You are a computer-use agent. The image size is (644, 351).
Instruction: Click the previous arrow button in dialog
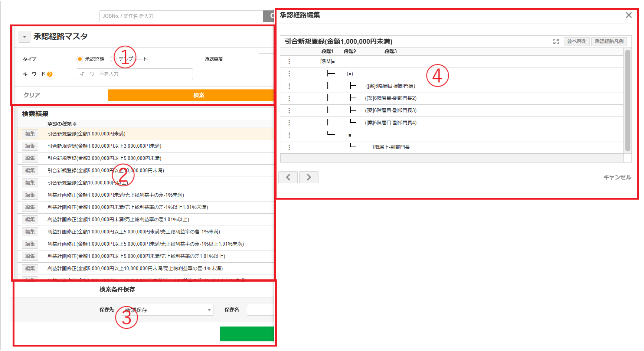coord(288,177)
